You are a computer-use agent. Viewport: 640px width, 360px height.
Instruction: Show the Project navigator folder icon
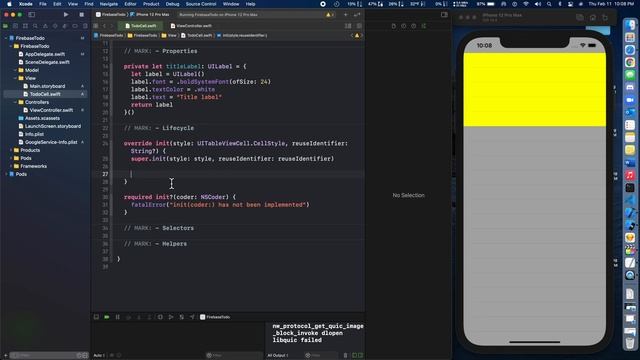(x=6, y=26)
